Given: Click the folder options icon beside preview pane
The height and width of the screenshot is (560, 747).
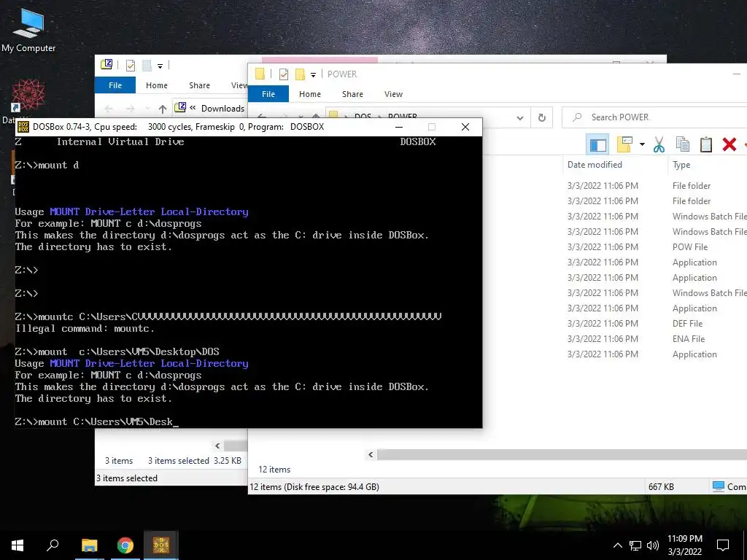Looking at the screenshot, I should [x=624, y=144].
